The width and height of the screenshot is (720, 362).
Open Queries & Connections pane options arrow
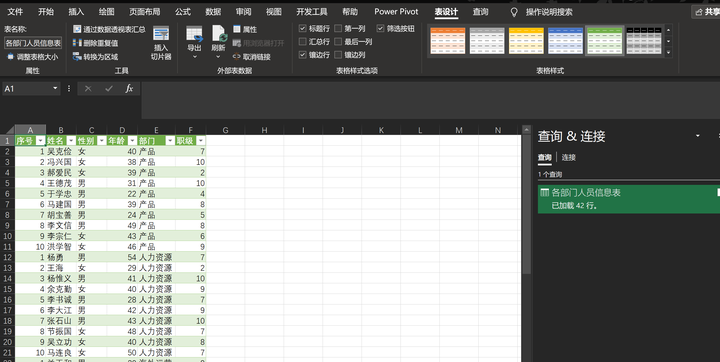click(698, 136)
